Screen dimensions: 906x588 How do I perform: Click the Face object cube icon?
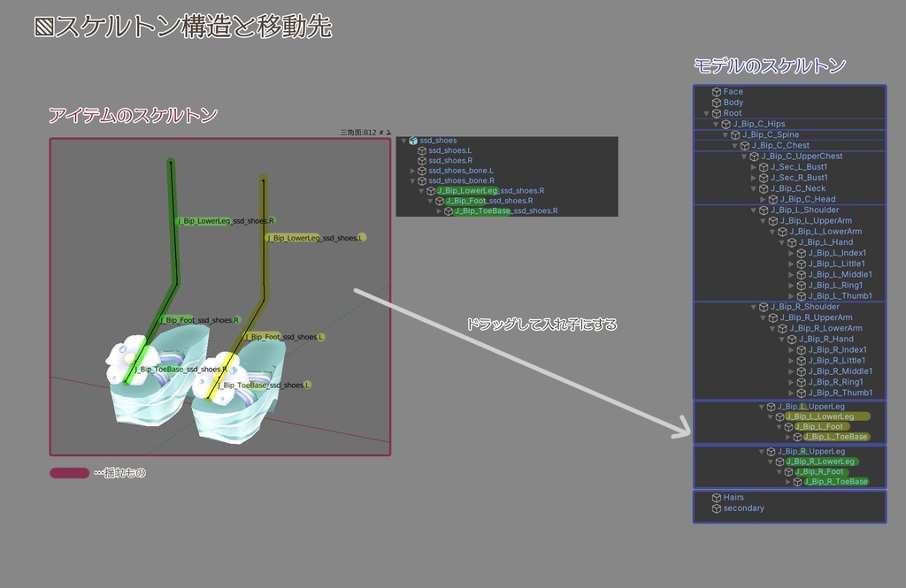[x=717, y=92]
